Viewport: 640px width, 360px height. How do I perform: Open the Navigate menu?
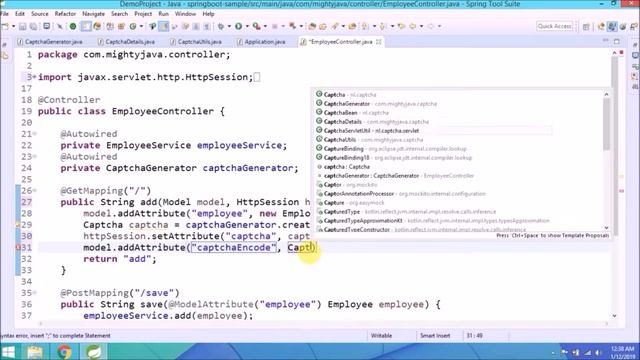click(x=93, y=14)
